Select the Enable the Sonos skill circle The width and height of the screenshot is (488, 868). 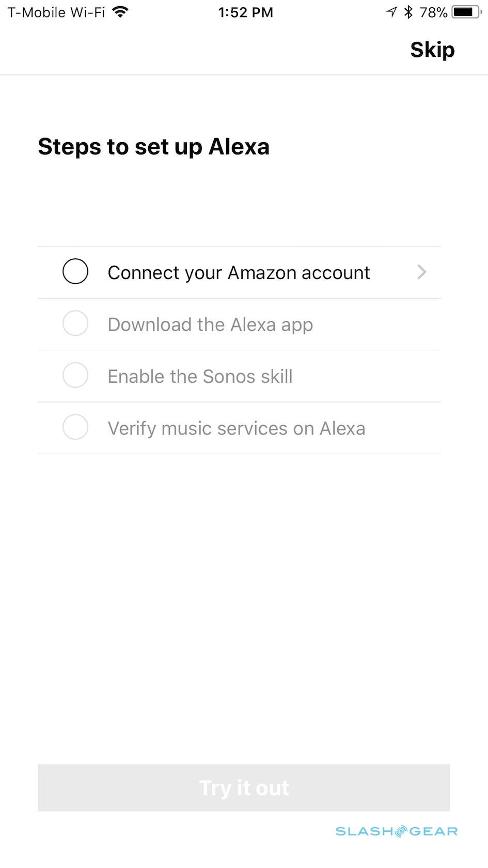click(x=75, y=376)
